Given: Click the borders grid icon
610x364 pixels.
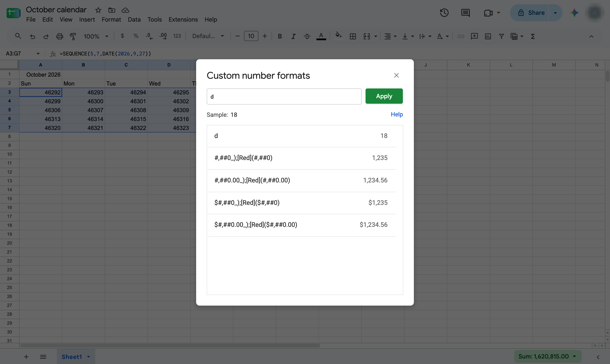Looking at the screenshot, I should pos(353,36).
